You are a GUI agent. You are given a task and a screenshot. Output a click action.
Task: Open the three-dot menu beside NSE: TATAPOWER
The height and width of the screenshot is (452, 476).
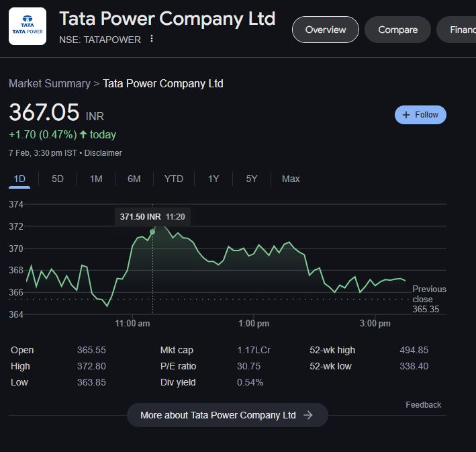[152, 39]
